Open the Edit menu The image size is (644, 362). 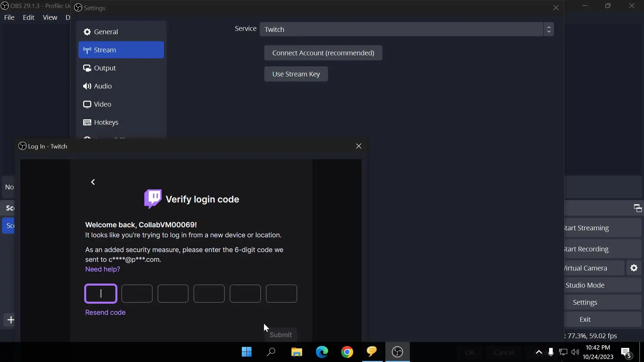(29, 17)
